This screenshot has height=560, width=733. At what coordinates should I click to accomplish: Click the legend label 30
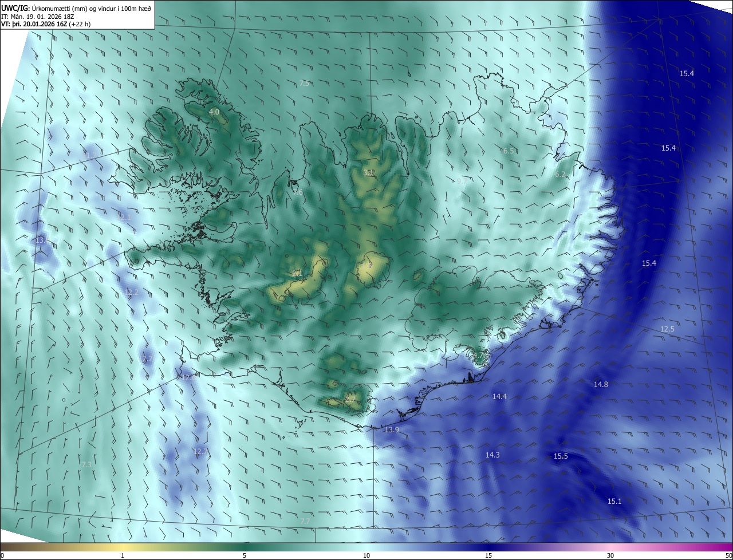(610, 555)
